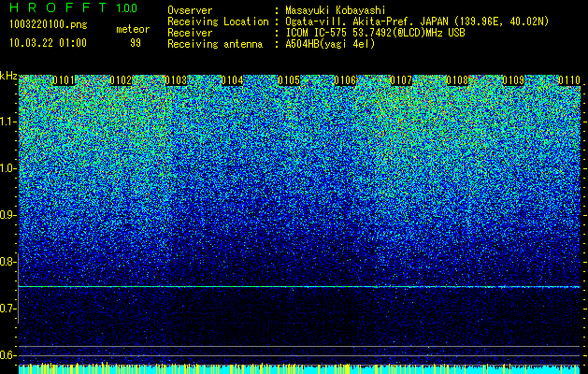588x374 pixels.
Task: Click the 0108 time marker
Action: (457, 80)
